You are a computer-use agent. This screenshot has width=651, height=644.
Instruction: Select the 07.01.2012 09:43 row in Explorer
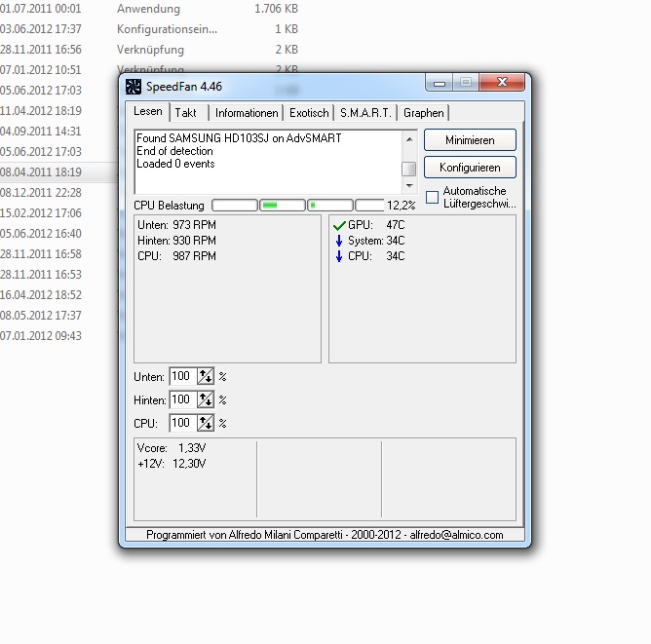[58, 336]
